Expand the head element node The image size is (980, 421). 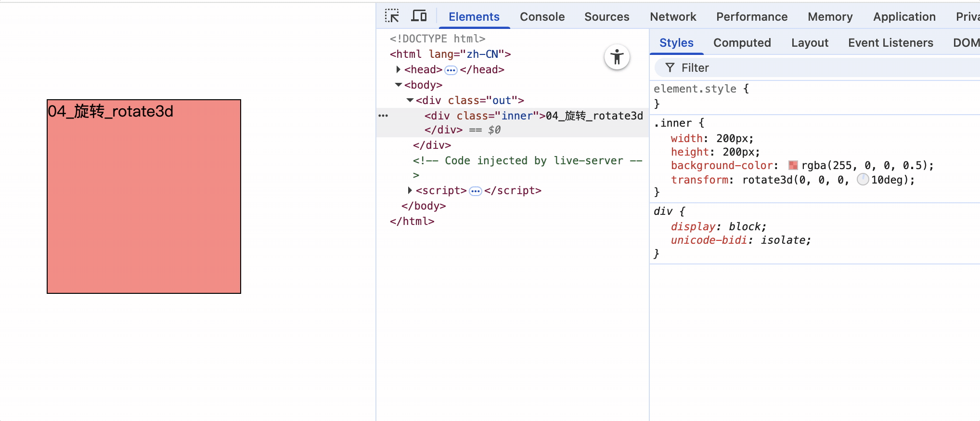(x=399, y=70)
